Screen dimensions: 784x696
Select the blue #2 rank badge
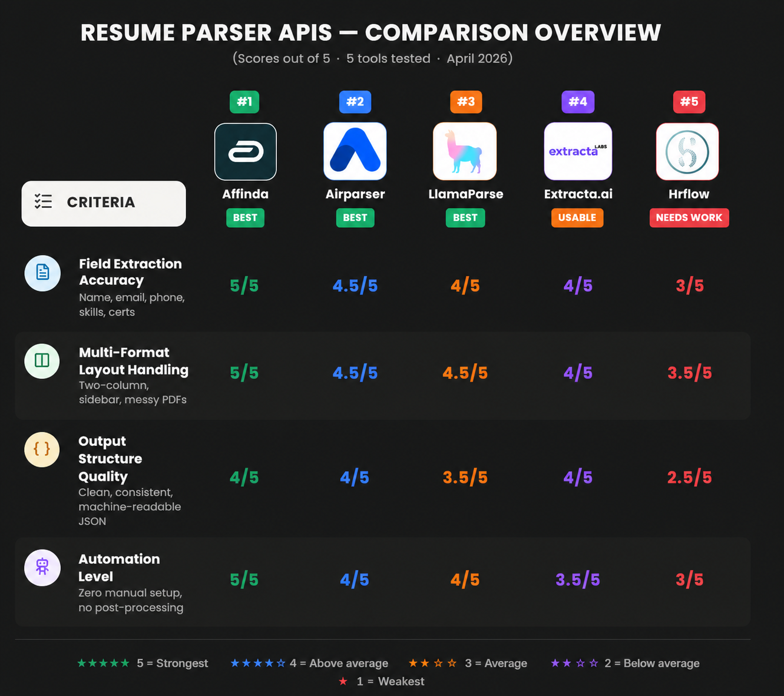pyautogui.click(x=355, y=102)
